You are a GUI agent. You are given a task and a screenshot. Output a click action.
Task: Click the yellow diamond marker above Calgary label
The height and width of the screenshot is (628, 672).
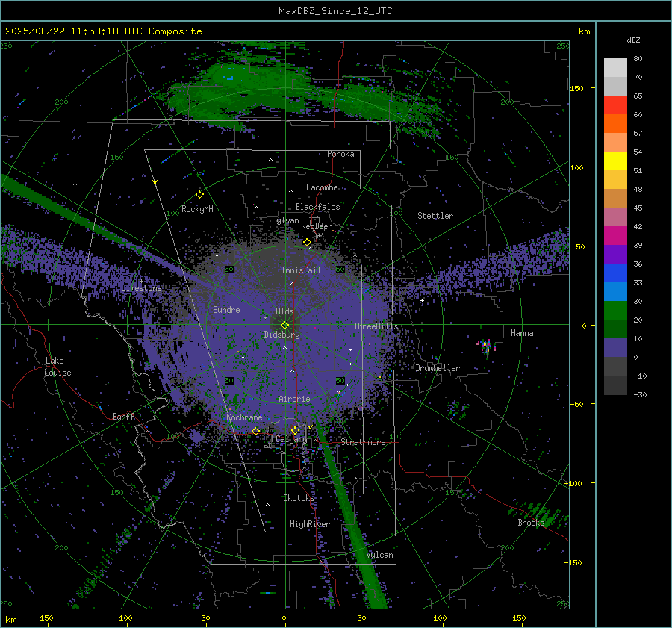click(x=295, y=430)
